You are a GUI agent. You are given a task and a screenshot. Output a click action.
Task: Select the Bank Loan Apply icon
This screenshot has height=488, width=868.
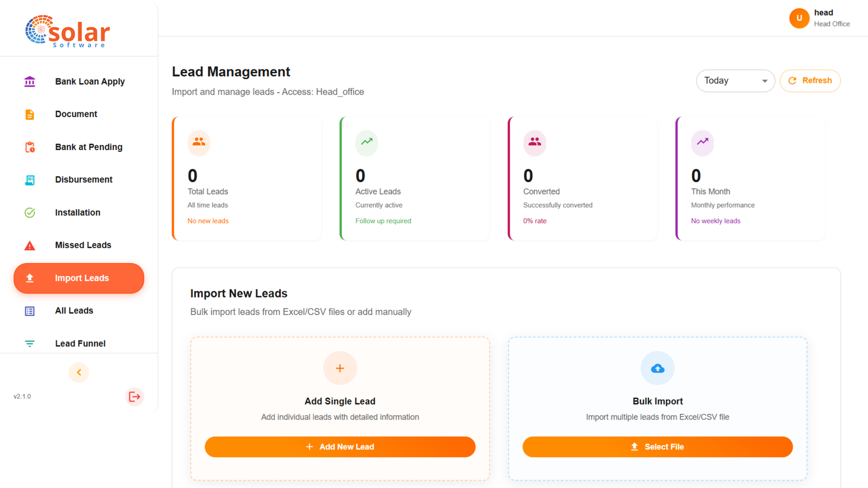click(x=29, y=81)
